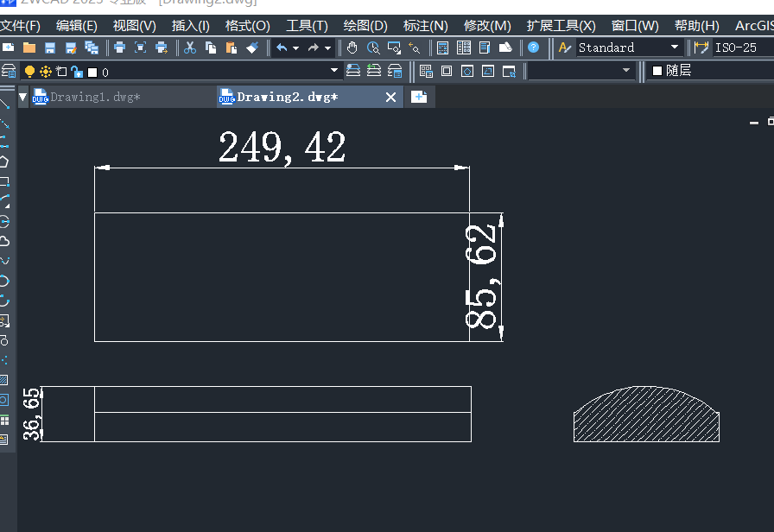Click the Help question mark icon
This screenshot has width=774, height=532.
click(x=533, y=47)
